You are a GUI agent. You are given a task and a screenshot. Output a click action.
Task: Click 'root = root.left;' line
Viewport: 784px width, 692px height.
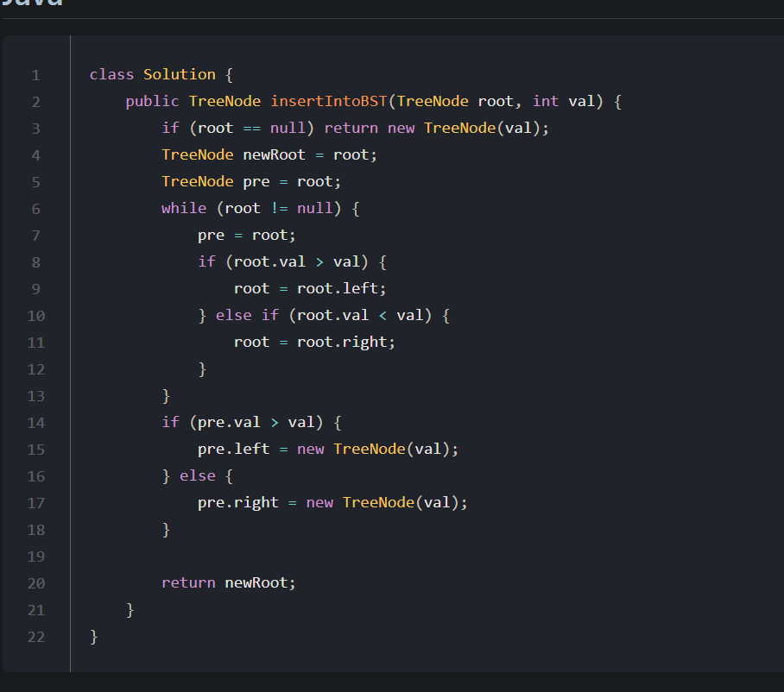[310, 289]
